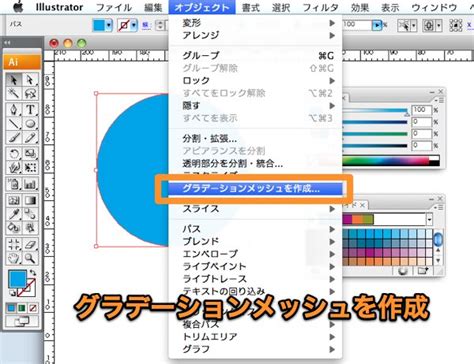
Task: Expand the ロック submenu
Action: coord(255,81)
